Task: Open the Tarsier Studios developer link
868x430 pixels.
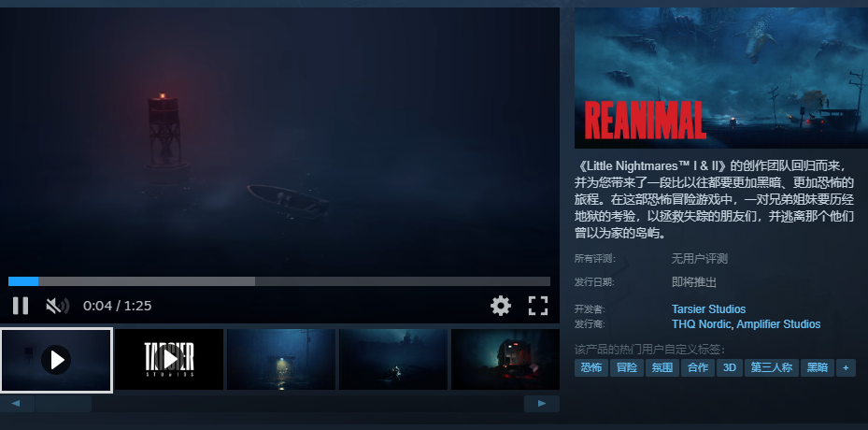Action: (x=708, y=309)
